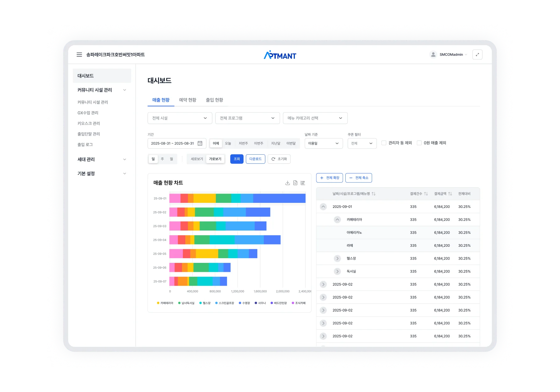Viewport: 560px width, 392px height.
Task: Click the chart document export icon
Action: tap(295, 183)
